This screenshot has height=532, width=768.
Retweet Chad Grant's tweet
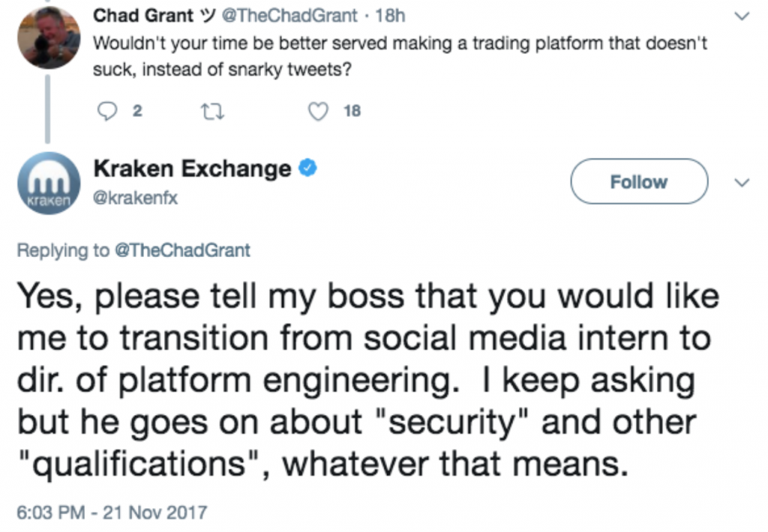point(213,112)
